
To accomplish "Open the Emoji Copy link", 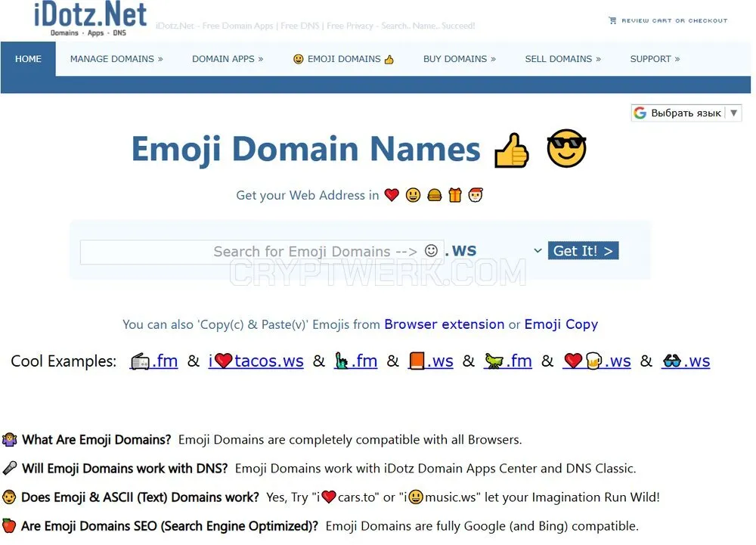I will click(x=561, y=324).
